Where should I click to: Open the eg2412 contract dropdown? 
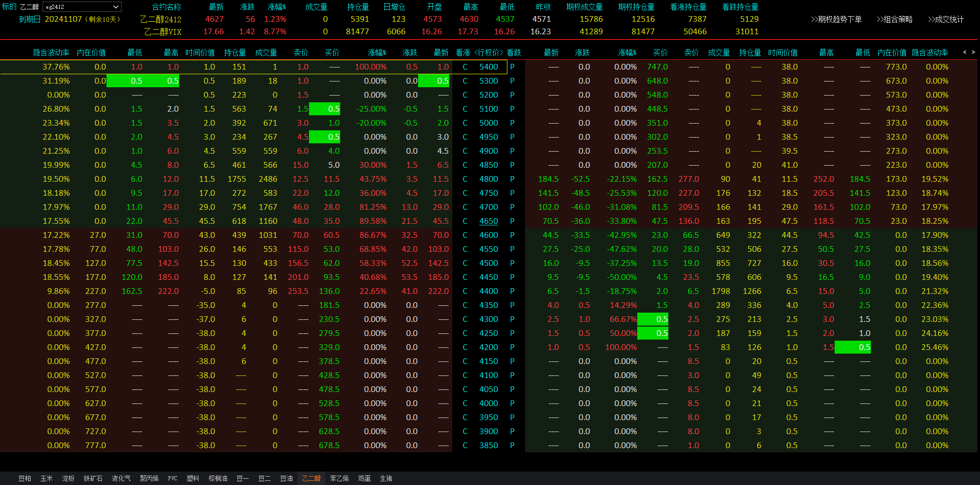click(82, 7)
